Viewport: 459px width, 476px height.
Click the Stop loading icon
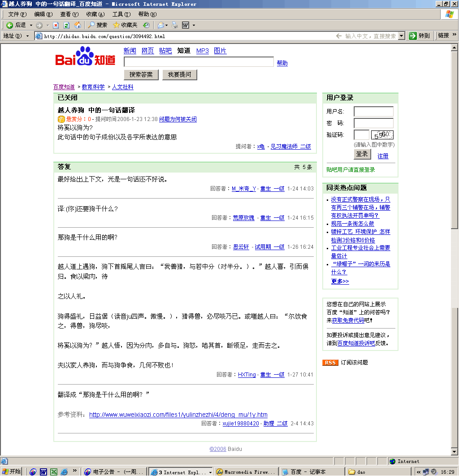click(56, 25)
